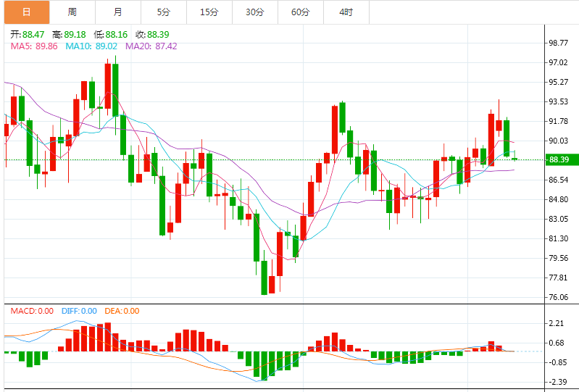Click the 91.78 price axis label
The width and height of the screenshot is (579, 392).
click(x=558, y=121)
